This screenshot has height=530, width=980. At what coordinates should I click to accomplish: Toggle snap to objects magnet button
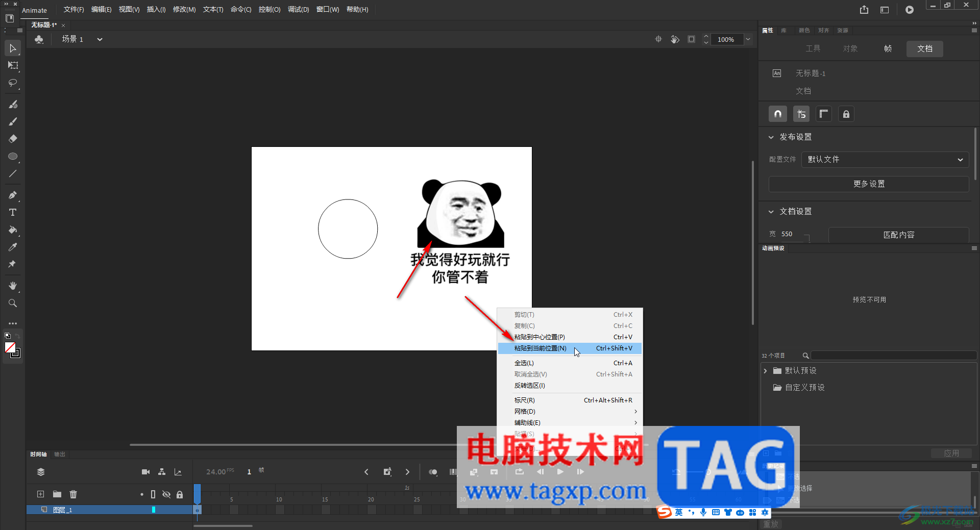(778, 114)
